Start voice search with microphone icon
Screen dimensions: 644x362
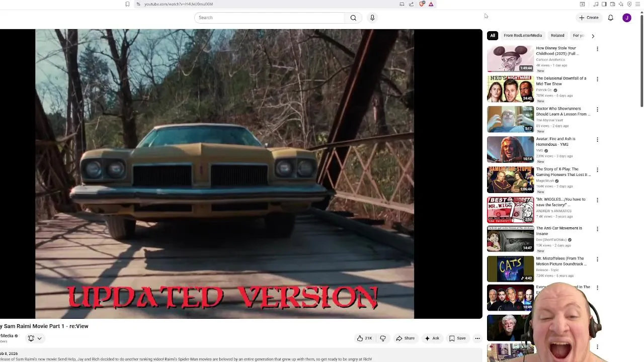[x=372, y=18]
